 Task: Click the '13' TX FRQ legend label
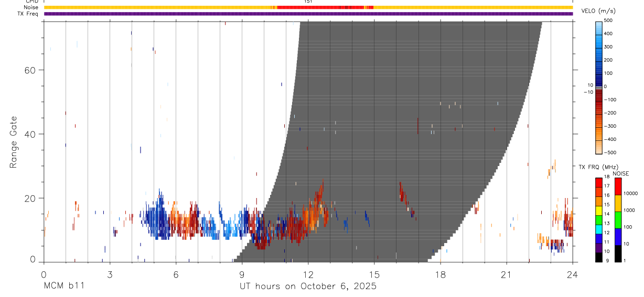(607, 223)
